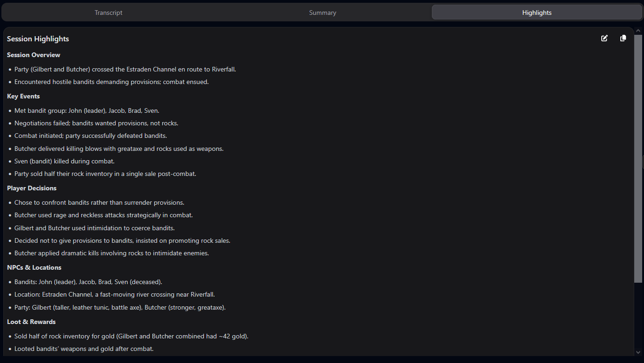Click the Session Overview heading
The width and height of the screenshot is (644, 363).
(33, 55)
